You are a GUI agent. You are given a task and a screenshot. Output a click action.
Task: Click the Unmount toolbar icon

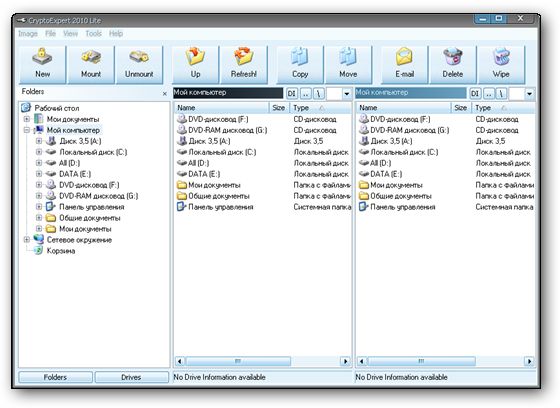pos(139,64)
